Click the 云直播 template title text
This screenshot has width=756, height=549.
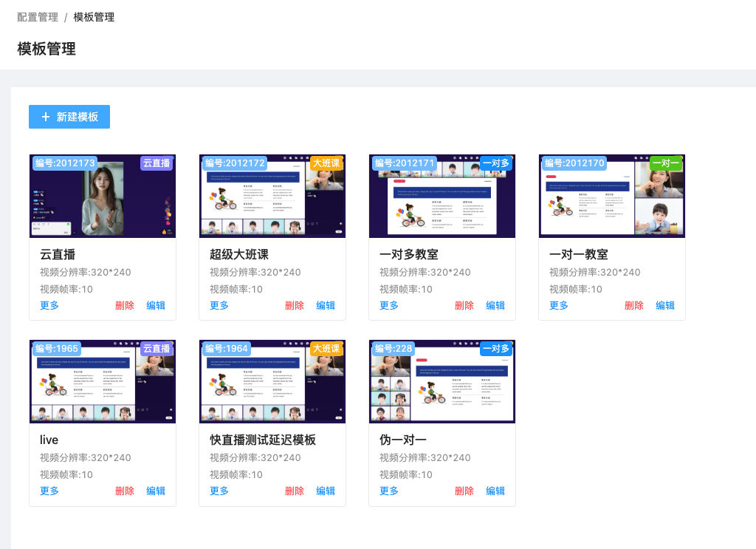coord(49,253)
